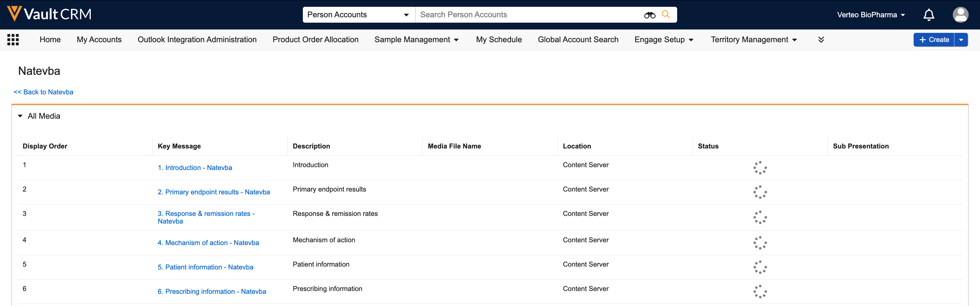
Task: Open the notifications bell
Action: [929, 15]
